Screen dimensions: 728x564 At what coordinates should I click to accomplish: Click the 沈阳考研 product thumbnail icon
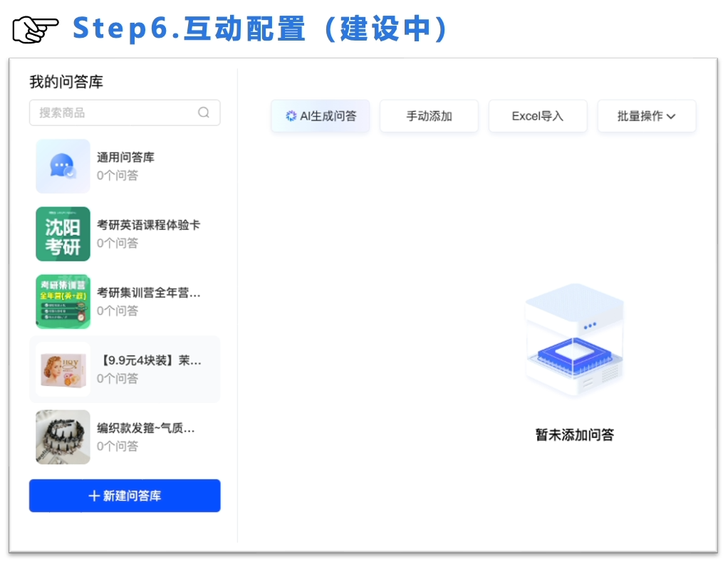(63, 234)
